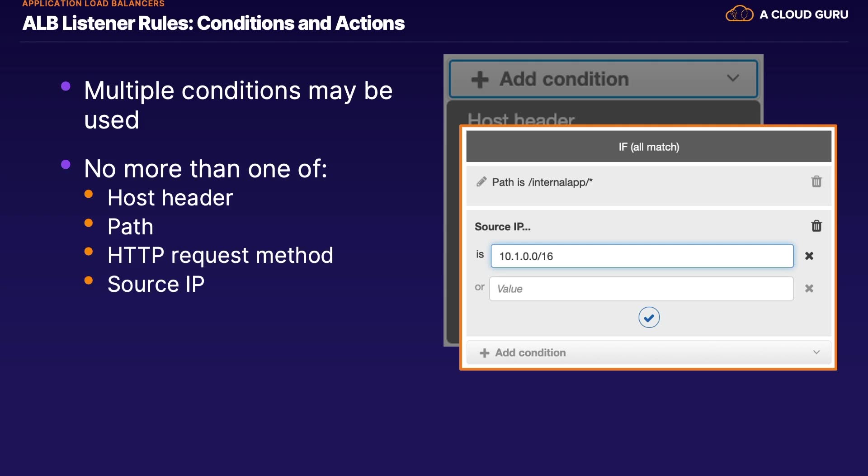Click the slide title ALB Listener Rules

(213, 24)
